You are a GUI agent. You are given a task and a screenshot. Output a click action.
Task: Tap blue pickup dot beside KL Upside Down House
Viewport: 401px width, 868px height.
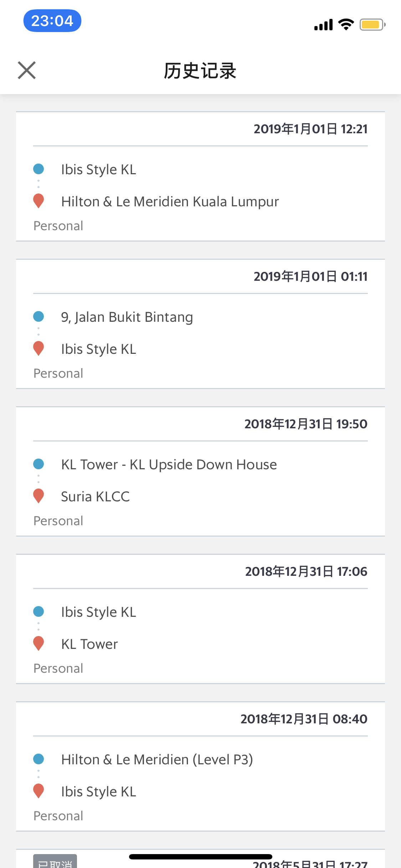click(x=38, y=464)
